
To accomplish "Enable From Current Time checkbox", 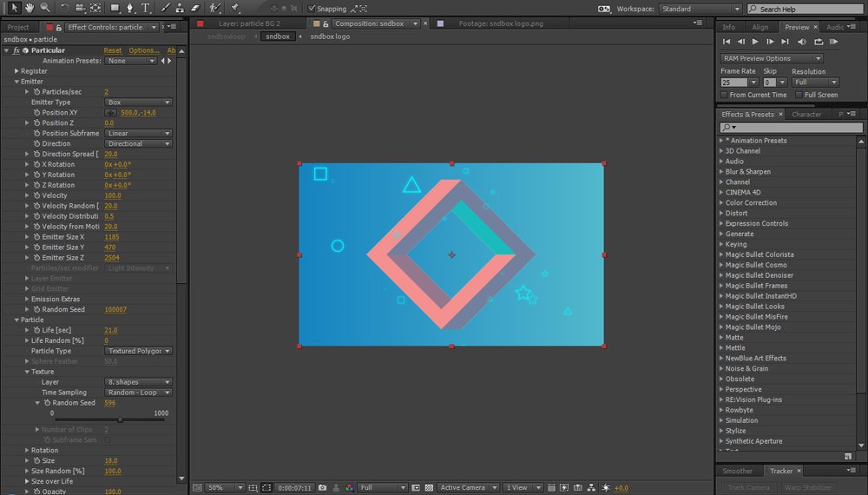I will click(x=724, y=95).
